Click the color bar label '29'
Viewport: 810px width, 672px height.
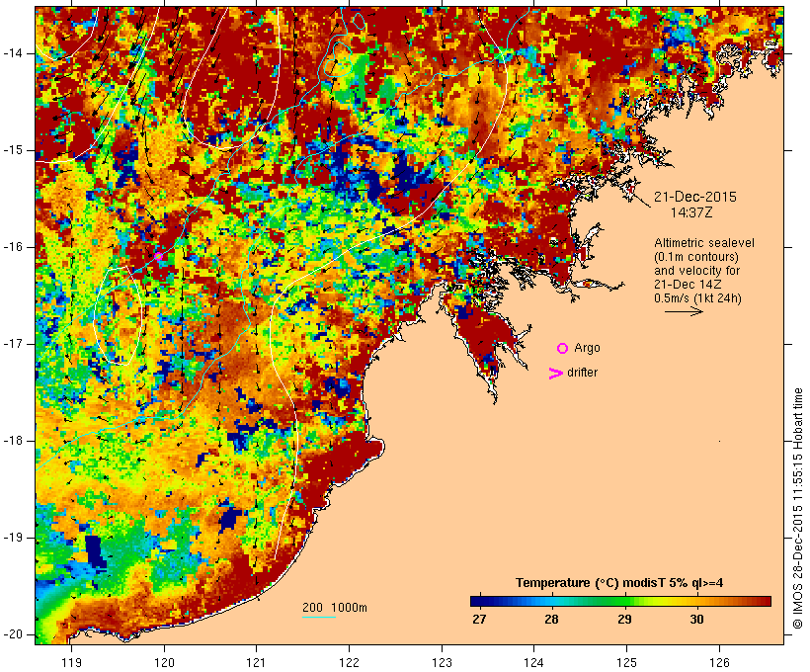point(624,619)
